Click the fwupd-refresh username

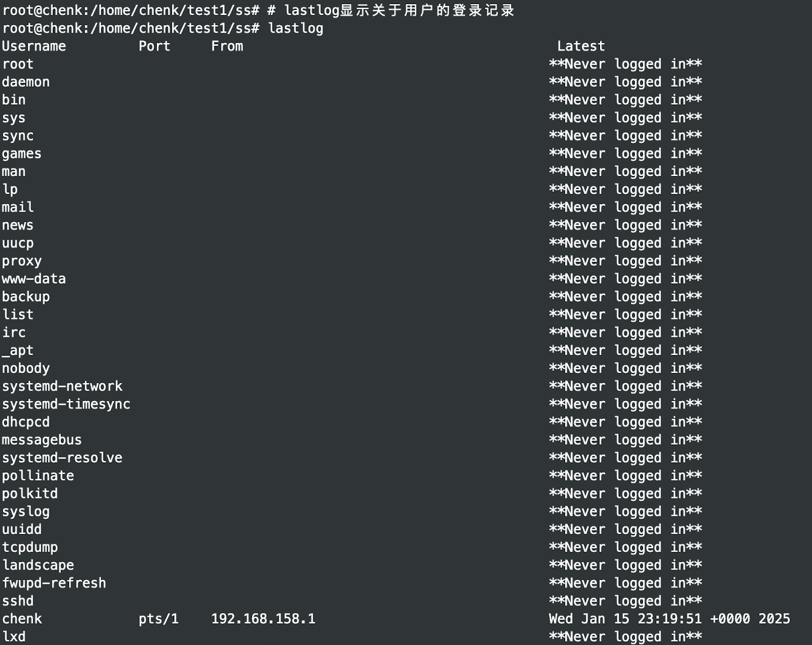point(54,583)
